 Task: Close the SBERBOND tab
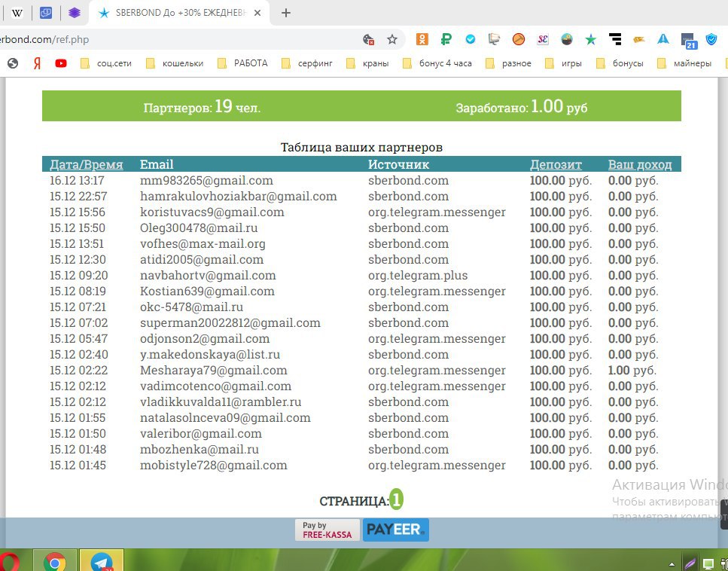coord(258,13)
